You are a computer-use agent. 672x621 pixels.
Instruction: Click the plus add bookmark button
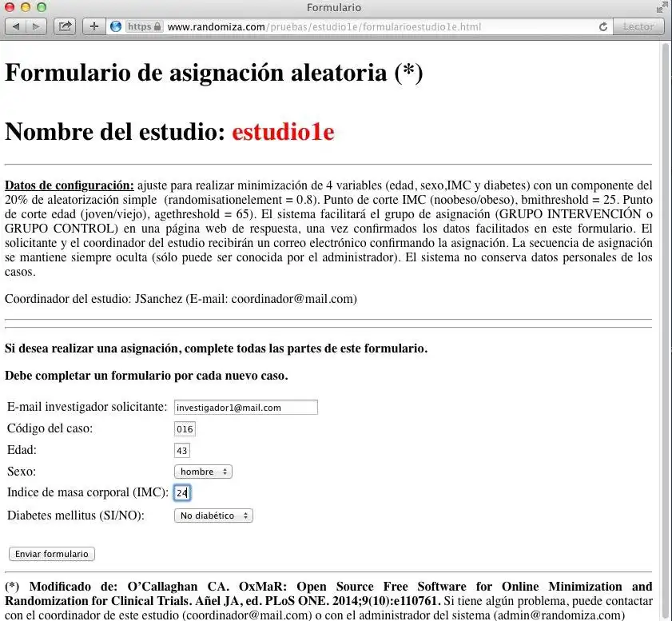(x=93, y=26)
